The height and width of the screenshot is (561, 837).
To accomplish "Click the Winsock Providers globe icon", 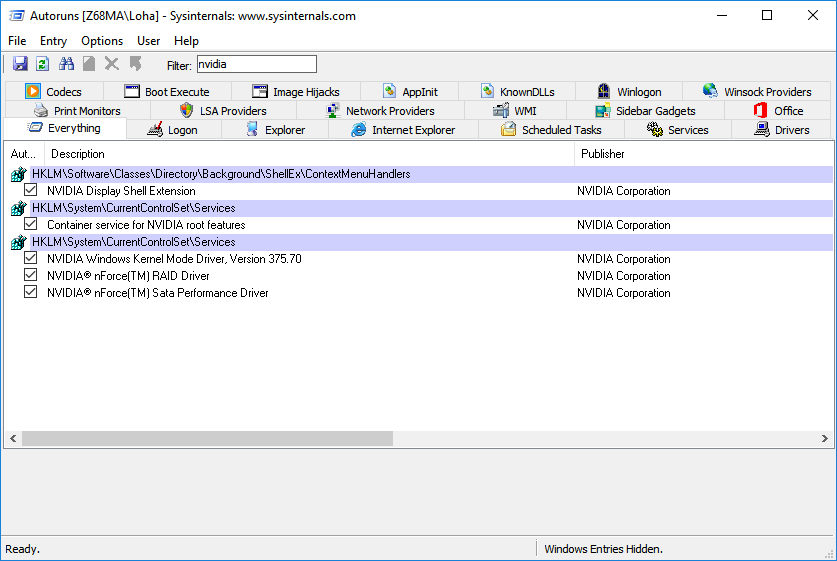I will click(x=710, y=91).
